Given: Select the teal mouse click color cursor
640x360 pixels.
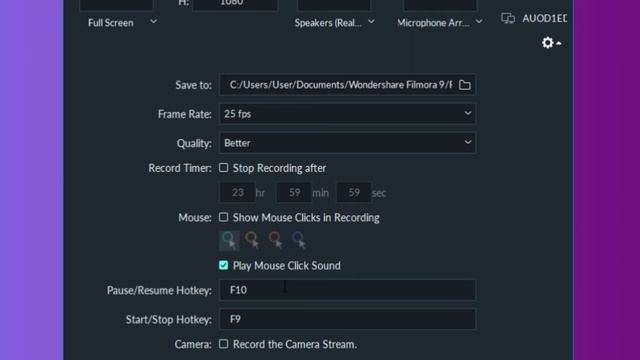Looking at the screenshot, I should [x=229, y=240].
